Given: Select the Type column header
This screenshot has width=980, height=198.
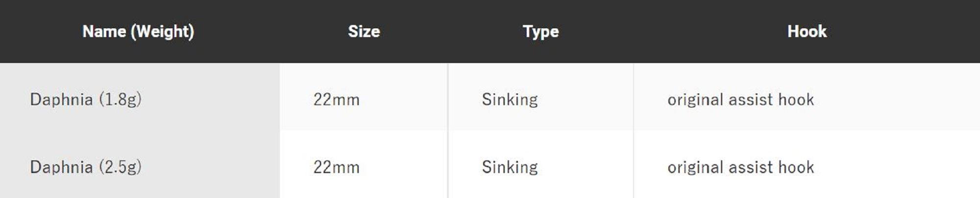Looking at the screenshot, I should 540,31.
